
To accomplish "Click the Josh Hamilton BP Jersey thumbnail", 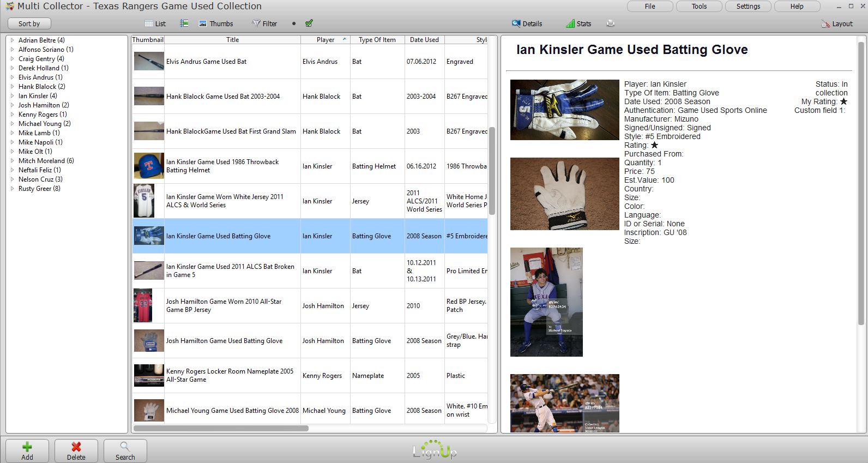I will (x=143, y=305).
